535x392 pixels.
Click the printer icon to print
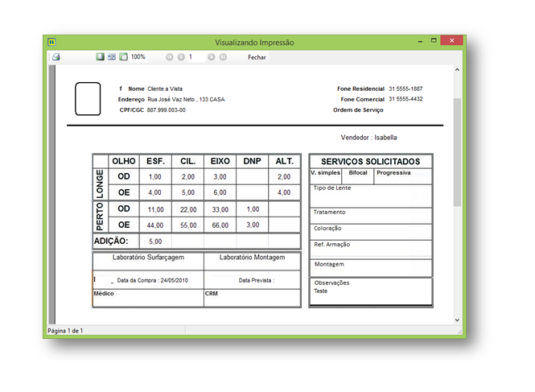[56, 57]
